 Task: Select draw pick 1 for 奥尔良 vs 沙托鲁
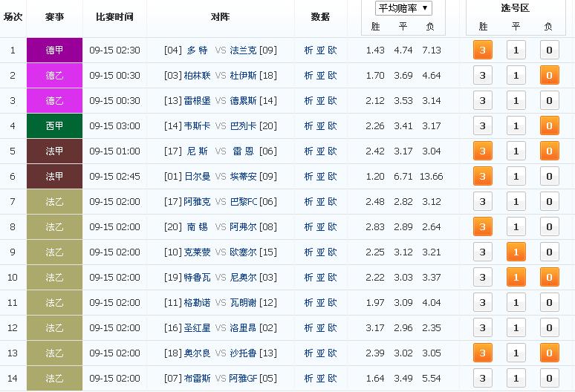click(516, 353)
